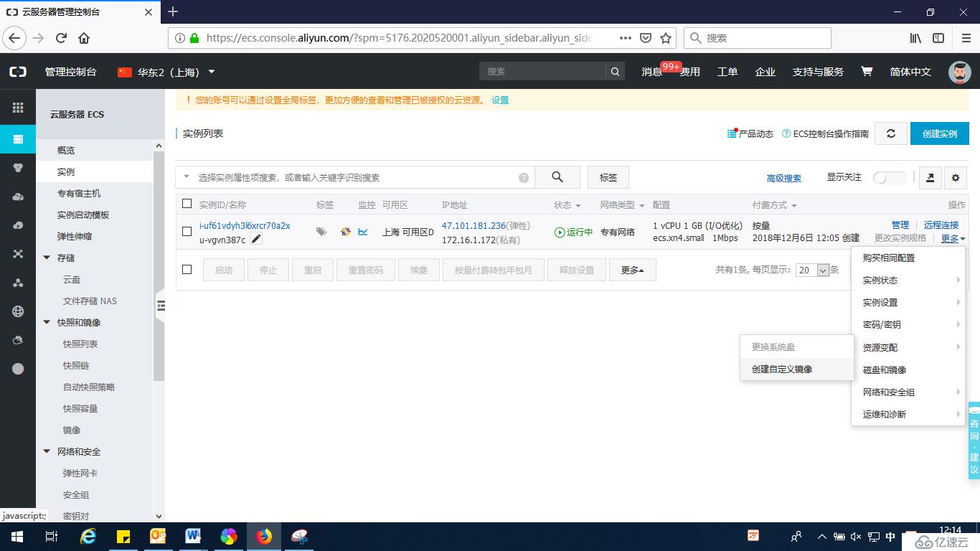
Task: Open the user avatar menu
Action: [x=959, y=72]
